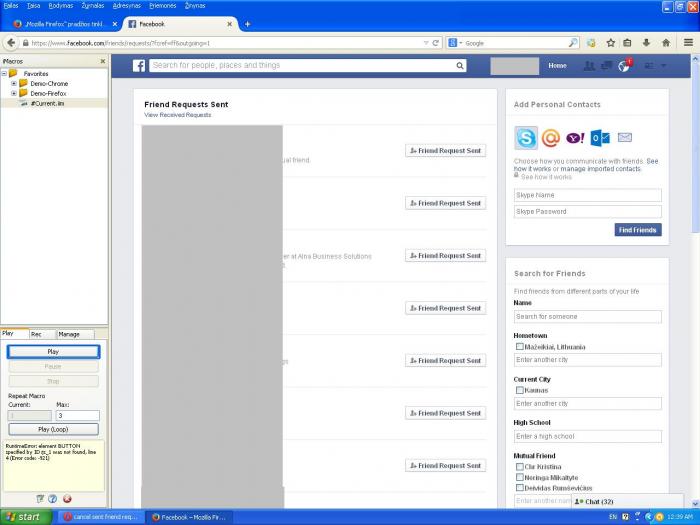Click the Skype Name field
The height and width of the screenshot is (525, 700).
(588, 195)
